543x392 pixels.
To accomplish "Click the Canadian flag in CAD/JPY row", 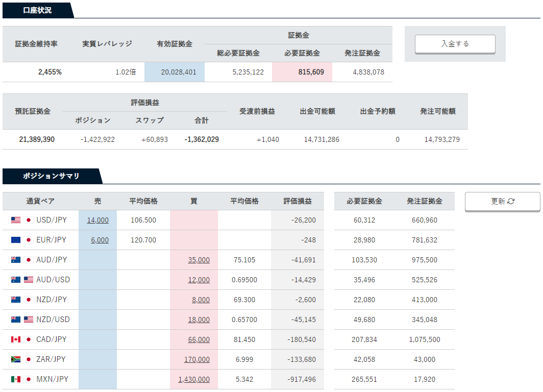I will click(x=16, y=339).
